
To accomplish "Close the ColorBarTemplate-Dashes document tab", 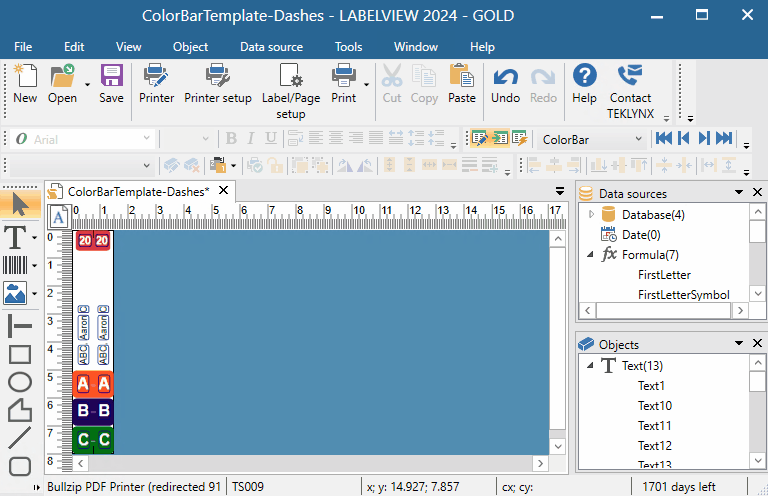I will click(x=223, y=190).
